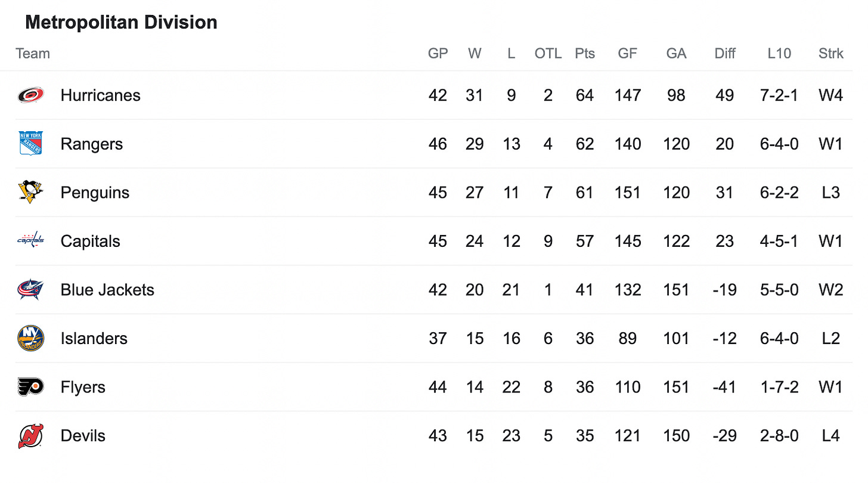Viewport: 868px width, 483px height.
Task: Select the Islanders team logo
Action: [x=30, y=338]
